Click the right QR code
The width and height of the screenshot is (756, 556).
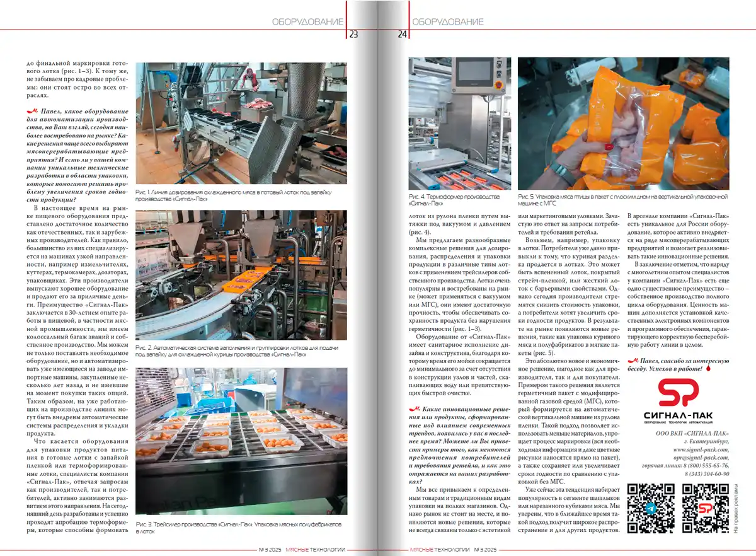(x=706, y=508)
